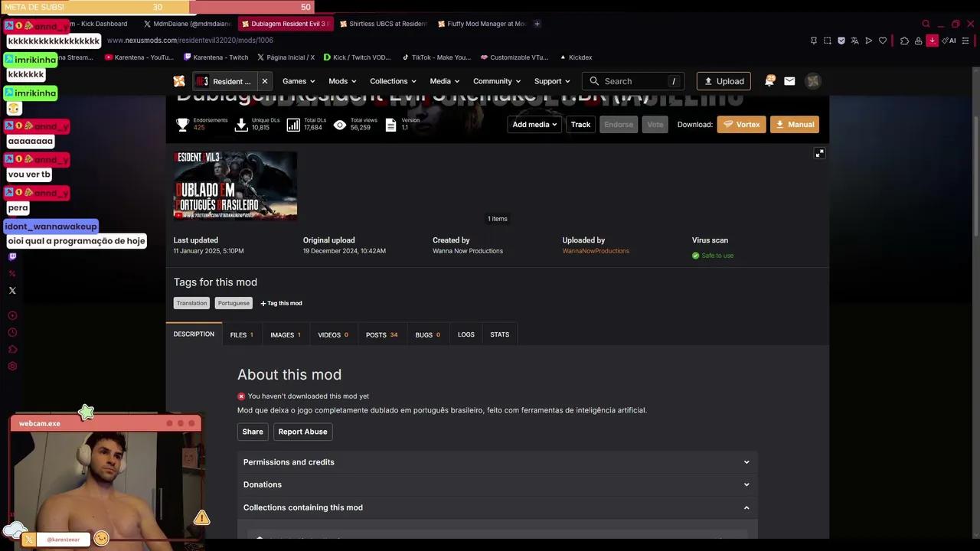Click the snapshot capture icon in toolbar
The width and height of the screenshot is (980, 551).
click(827, 41)
